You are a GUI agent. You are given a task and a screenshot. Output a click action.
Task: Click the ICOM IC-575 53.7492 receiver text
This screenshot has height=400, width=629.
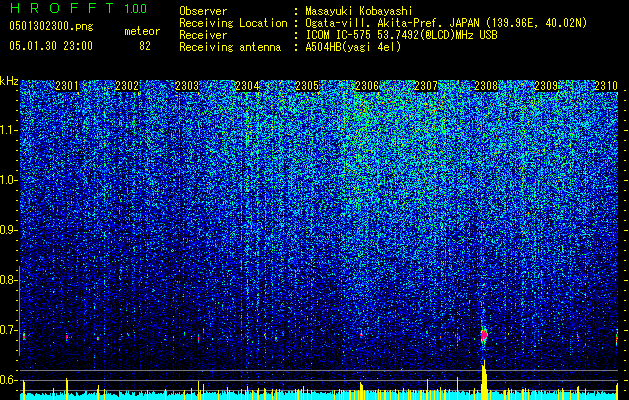coord(401,35)
